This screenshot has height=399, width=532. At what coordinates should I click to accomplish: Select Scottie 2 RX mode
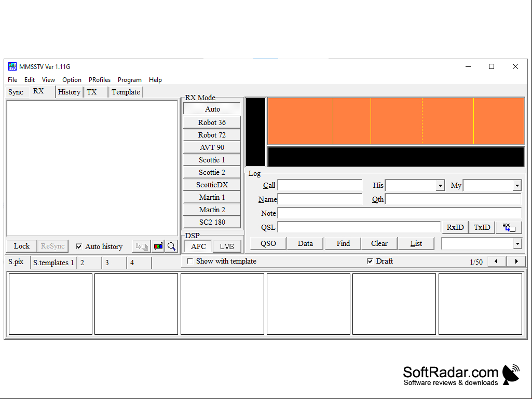point(212,172)
